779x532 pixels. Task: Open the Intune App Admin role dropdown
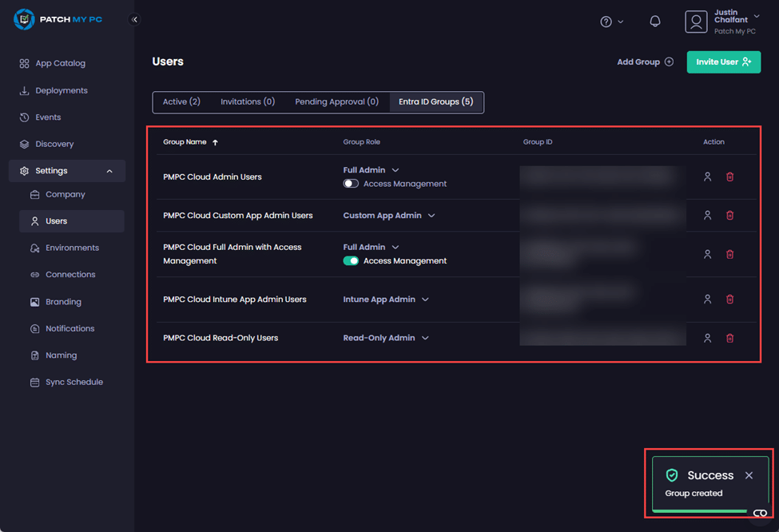pyautogui.click(x=386, y=300)
